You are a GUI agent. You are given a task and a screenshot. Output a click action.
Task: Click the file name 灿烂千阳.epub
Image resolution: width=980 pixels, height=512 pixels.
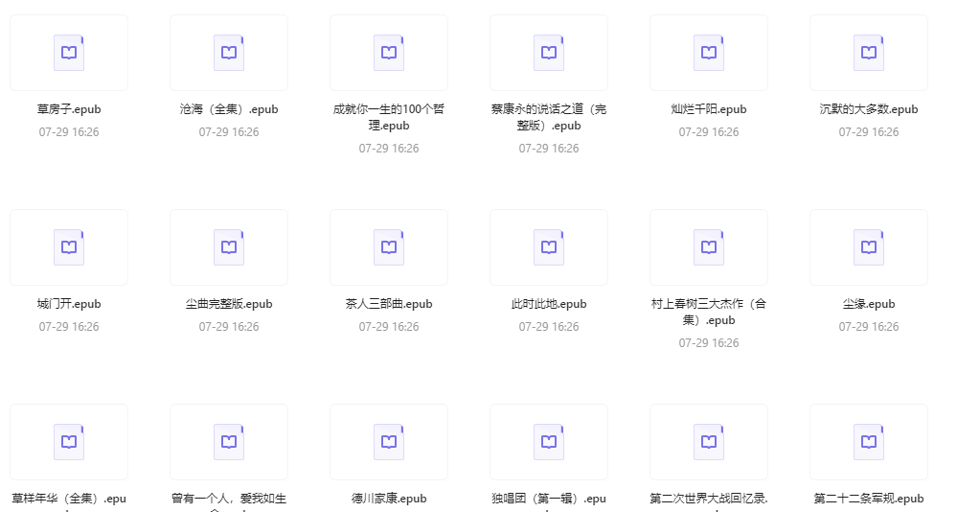(709, 109)
